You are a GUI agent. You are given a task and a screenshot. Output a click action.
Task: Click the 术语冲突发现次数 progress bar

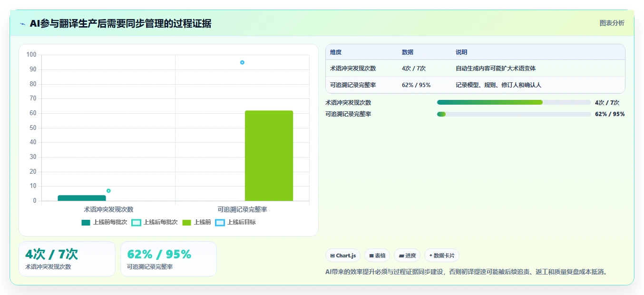(514, 102)
